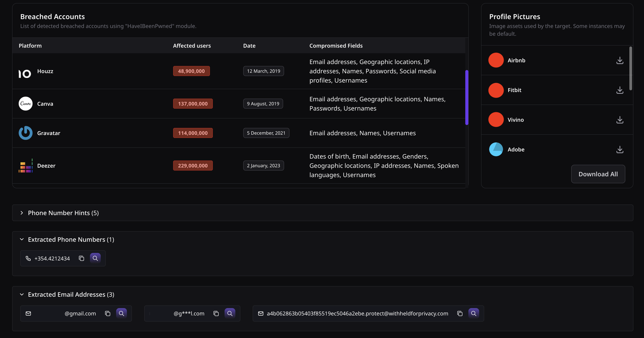Download the Fitbit profile picture
Image resolution: width=644 pixels, height=338 pixels.
pyautogui.click(x=620, y=90)
